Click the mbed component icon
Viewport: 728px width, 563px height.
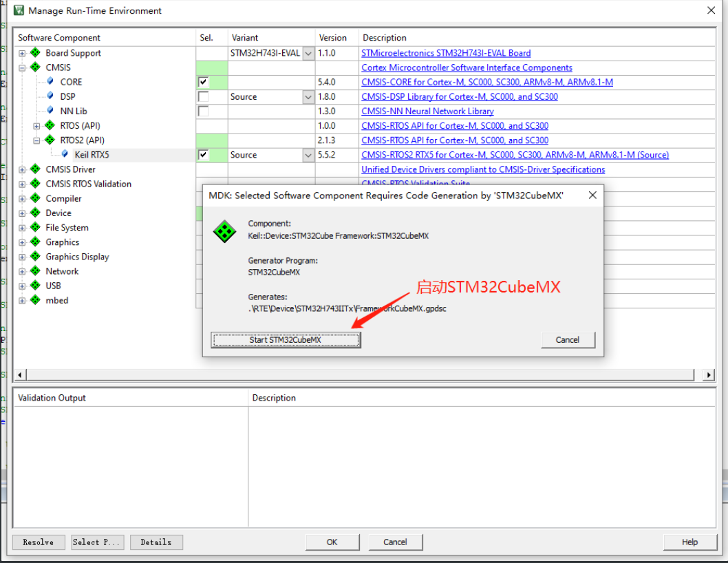click(35, 300)
